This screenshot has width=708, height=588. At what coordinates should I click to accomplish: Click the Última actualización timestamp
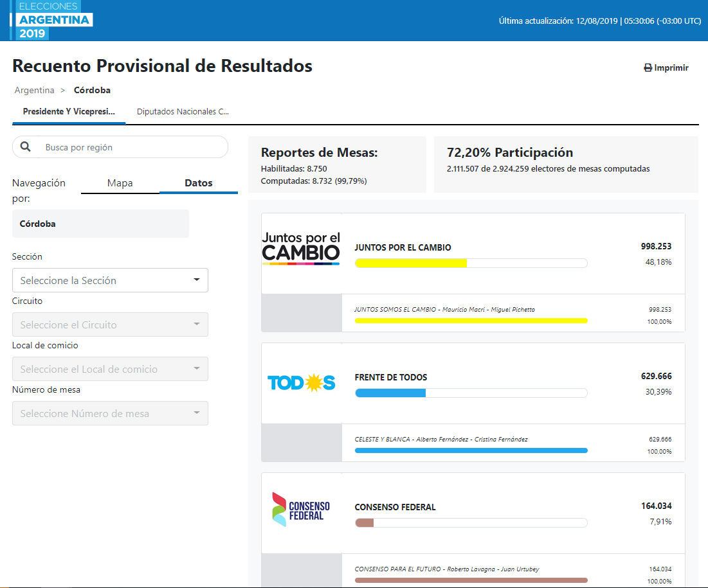[599, 21]
